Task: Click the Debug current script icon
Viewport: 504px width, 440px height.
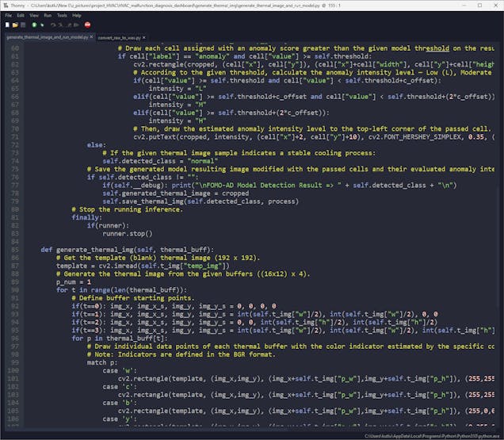Action: (43, 25)
